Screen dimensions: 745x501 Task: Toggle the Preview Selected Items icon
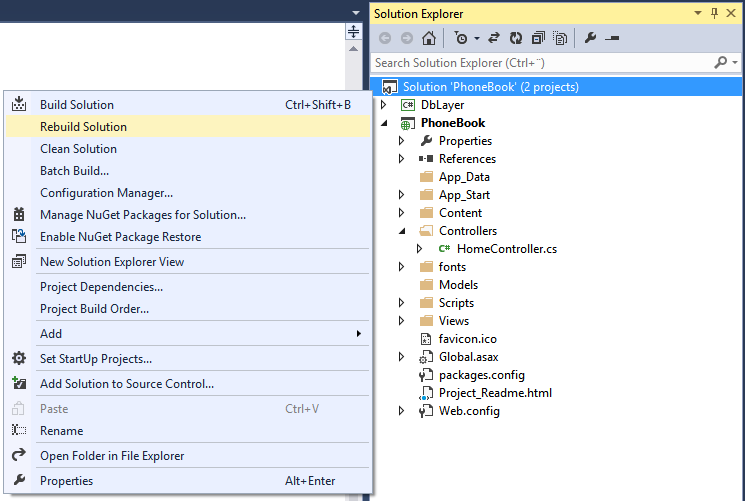pyautogui.click(x=612, y=38)
